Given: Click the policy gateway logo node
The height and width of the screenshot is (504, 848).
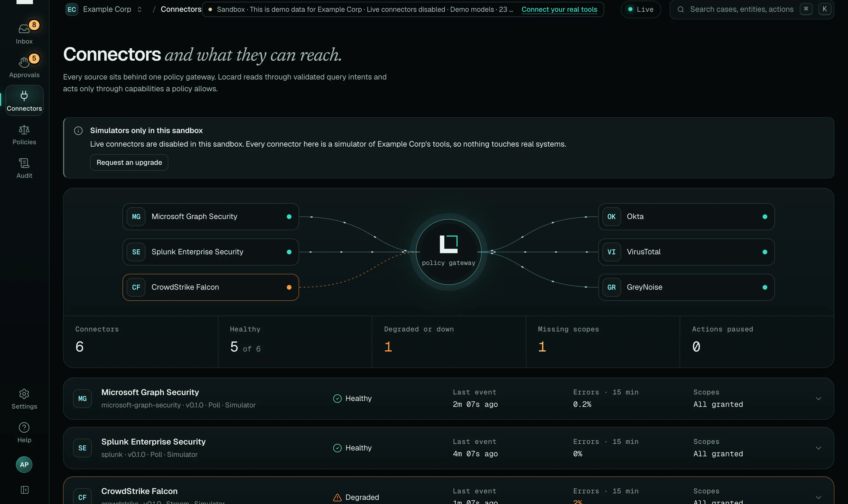Looking at the screenshot, I should tap(449, 252).
